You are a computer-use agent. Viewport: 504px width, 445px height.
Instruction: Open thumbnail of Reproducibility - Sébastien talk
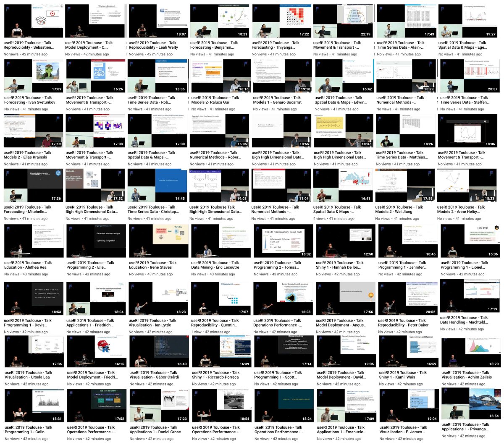click(x=34, y=21)
